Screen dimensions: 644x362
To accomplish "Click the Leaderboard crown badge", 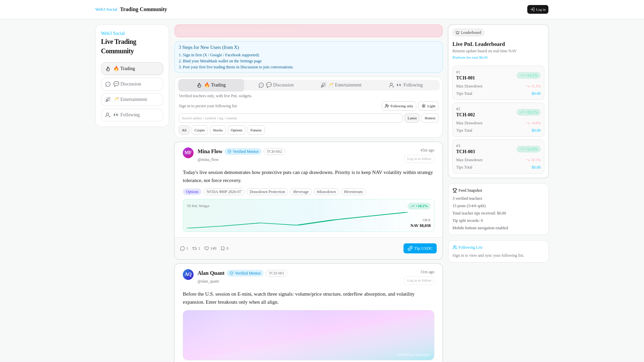I will click(468, 33).
